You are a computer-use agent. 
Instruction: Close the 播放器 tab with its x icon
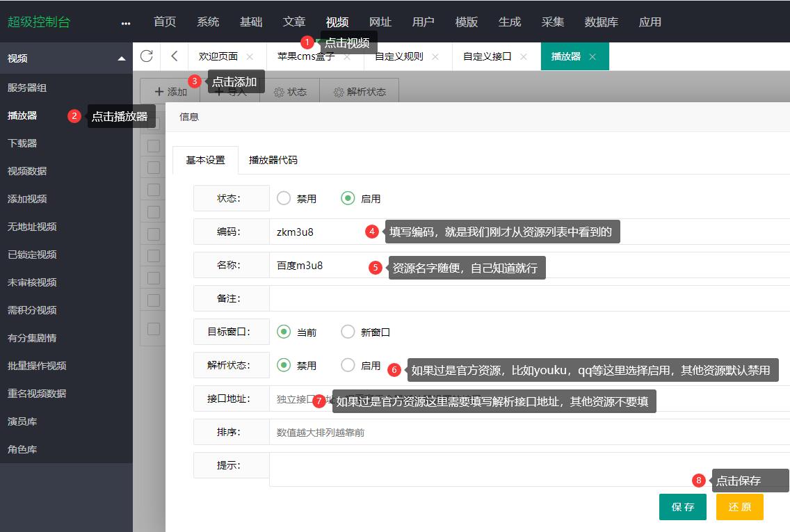tap(592, 58)
